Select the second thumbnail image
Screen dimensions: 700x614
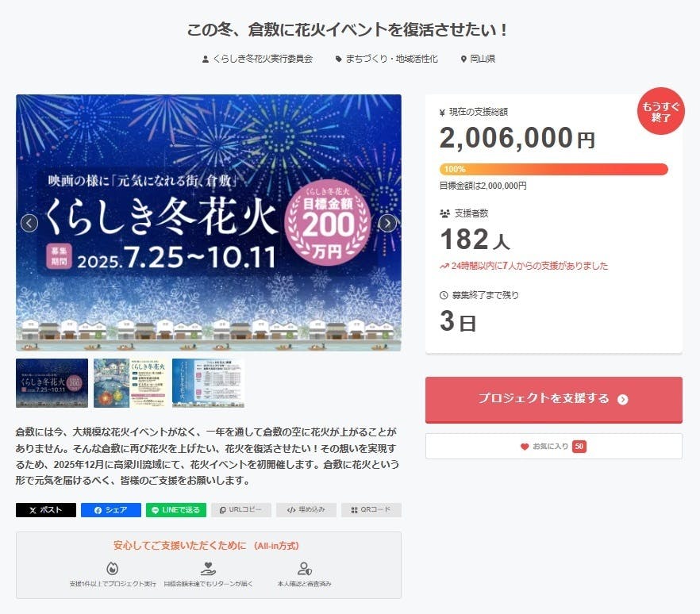tap(129, 383)
